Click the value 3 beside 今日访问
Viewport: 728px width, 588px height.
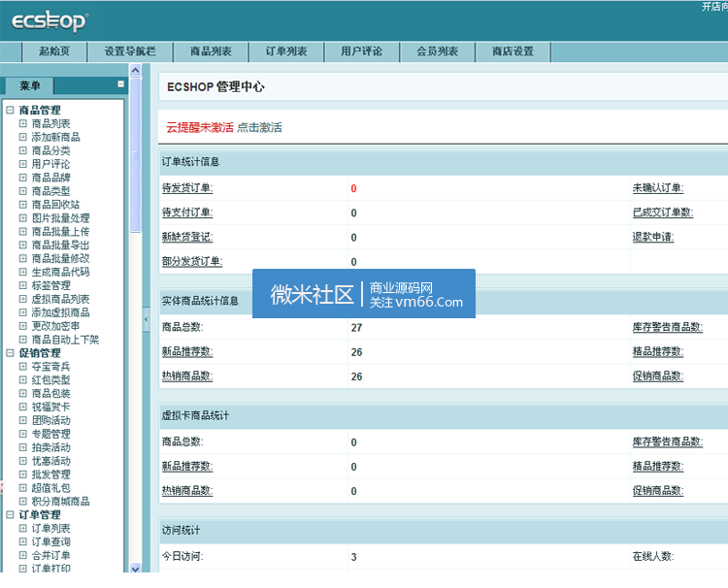click(353, 557)
